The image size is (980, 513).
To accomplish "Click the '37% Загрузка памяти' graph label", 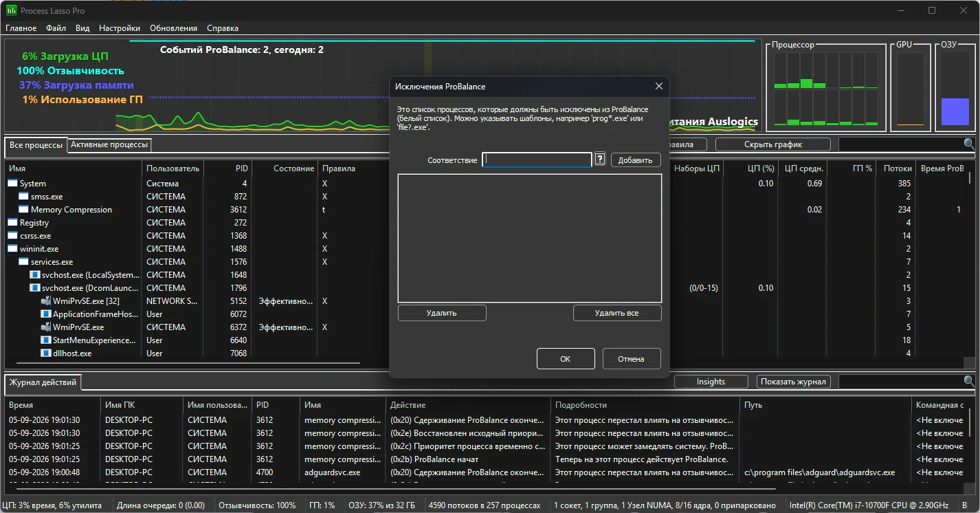I will (x=76, y=85).
